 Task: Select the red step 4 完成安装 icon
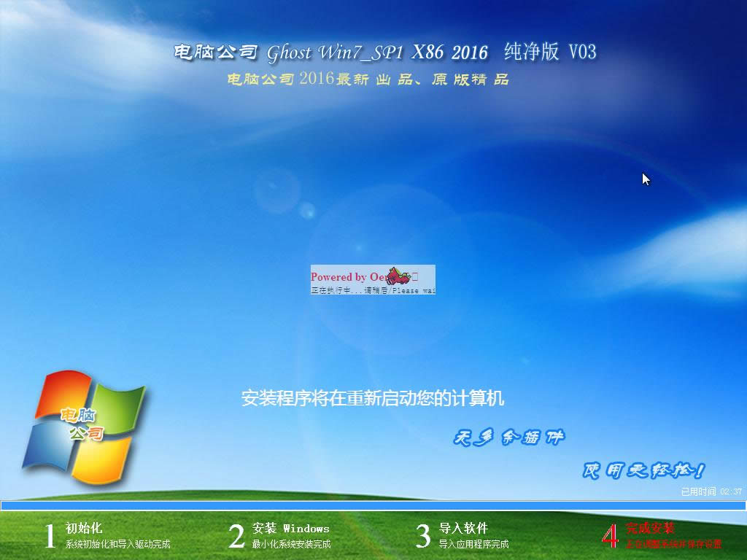click(x=609, y=536)
